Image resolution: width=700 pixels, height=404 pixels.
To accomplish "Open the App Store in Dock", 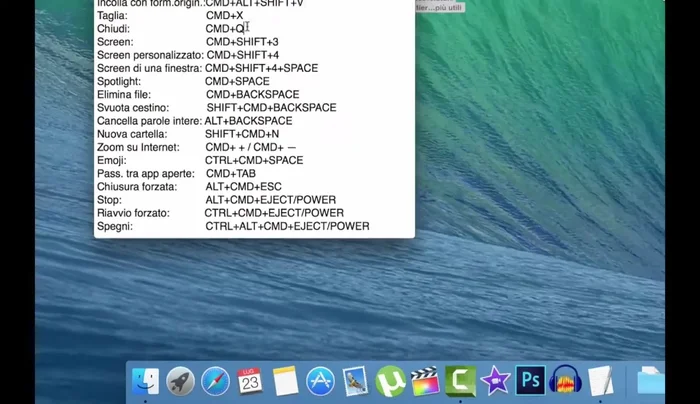I will click(x=320, y=381).
